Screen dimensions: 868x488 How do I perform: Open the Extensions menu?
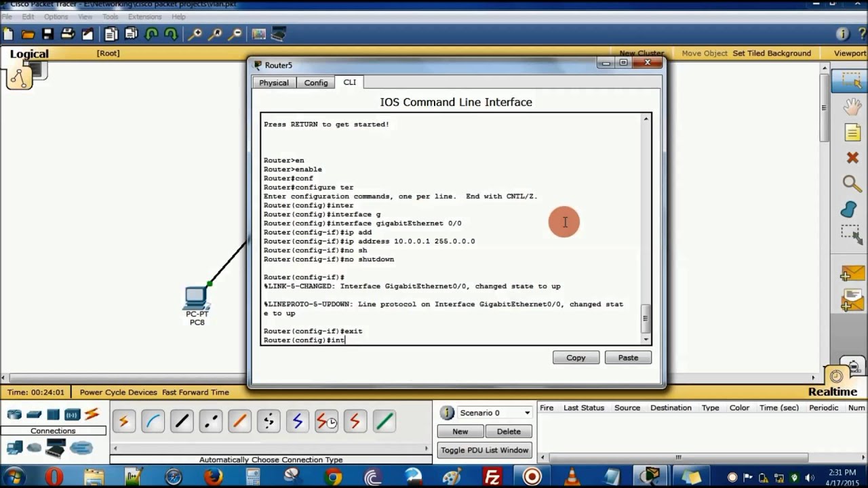[x=144, y=16]
